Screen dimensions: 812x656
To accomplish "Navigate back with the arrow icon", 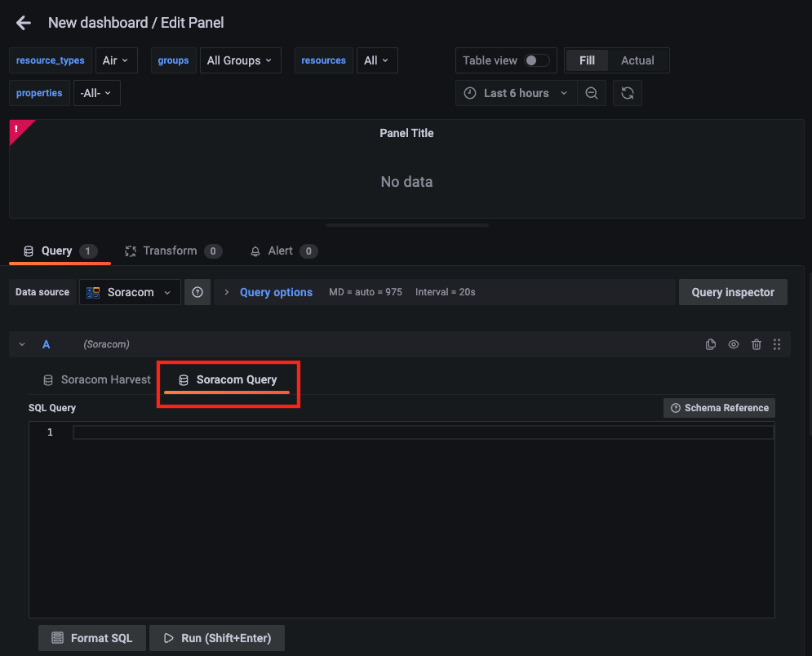I will [x=23, y=23].
